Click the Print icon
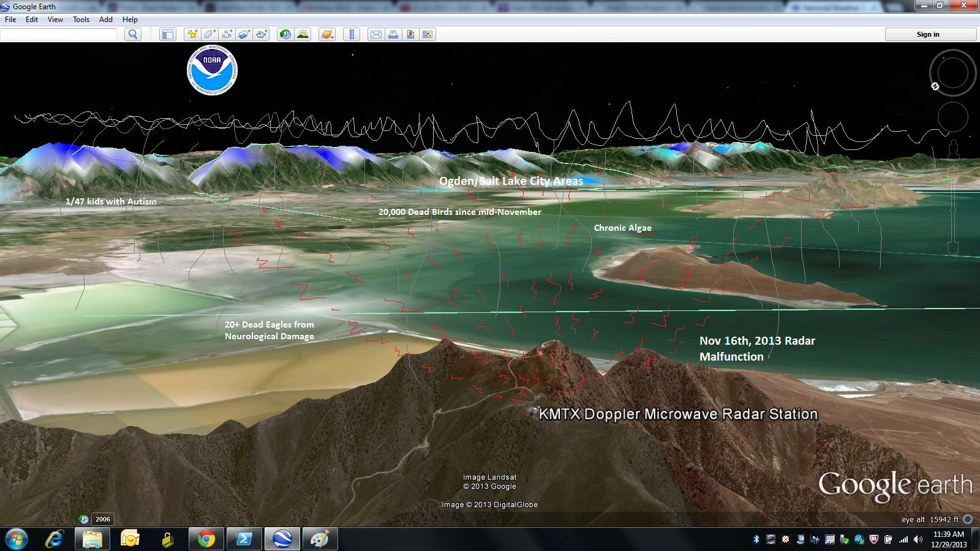Image resolution: width=980 pixels, height=551 pixels. pyautogui.click(x=393, y=34)
